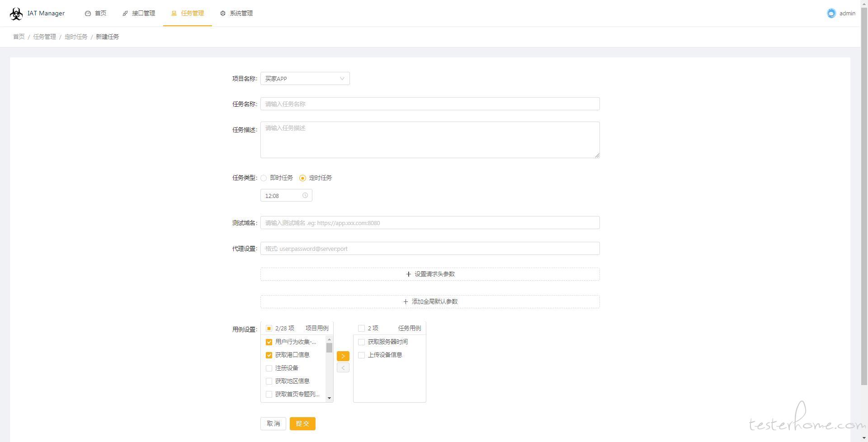Click the 取消 cancel button

click(x=273, y=424)
